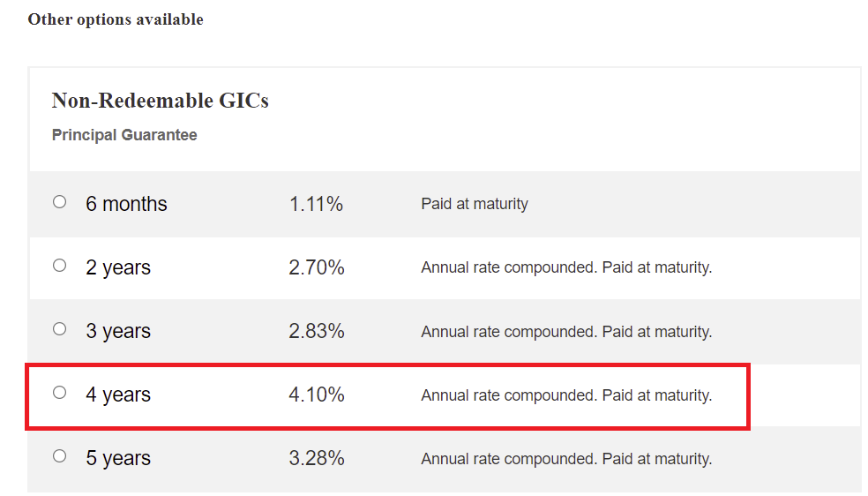Click the 2.70% interest rate
This screenshot has width=868, height=496.
[x=316, y=267]
